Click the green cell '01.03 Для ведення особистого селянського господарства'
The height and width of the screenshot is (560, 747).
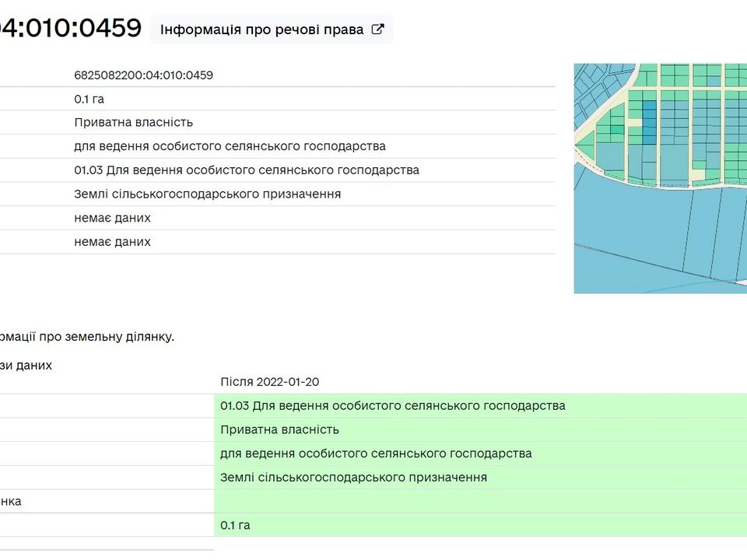click(392, 406)
